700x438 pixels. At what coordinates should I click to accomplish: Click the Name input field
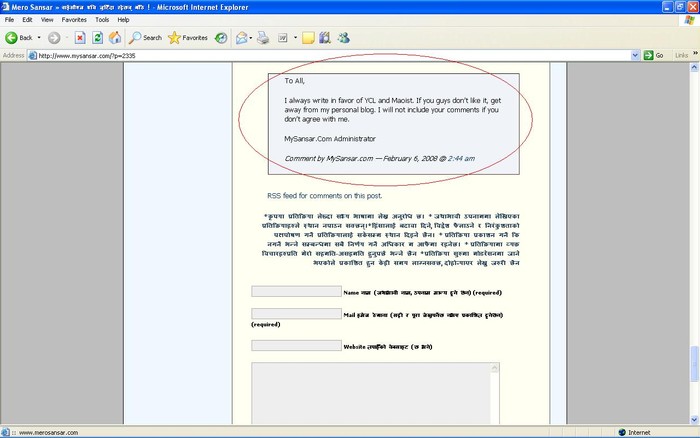tap(296, 292)
